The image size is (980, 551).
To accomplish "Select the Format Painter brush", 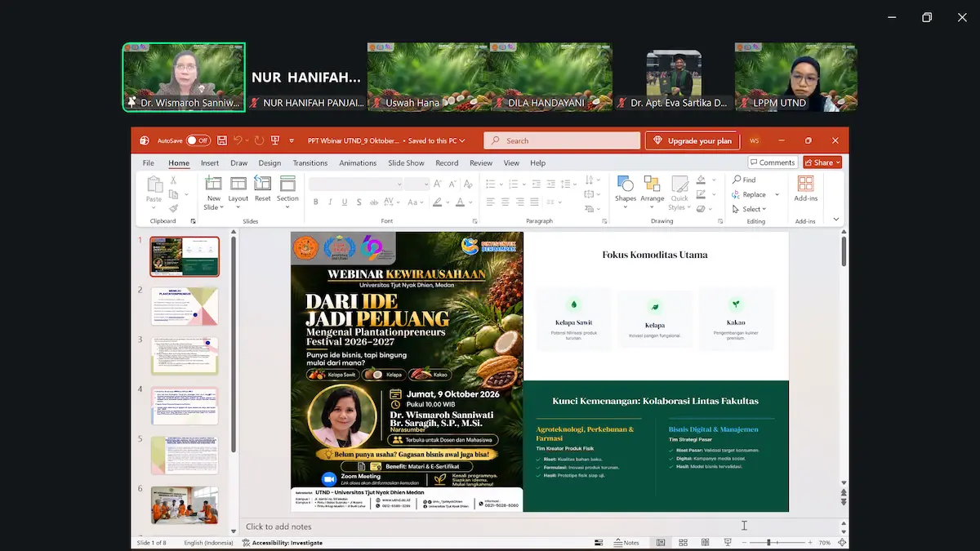I will (x=173, y=208).
